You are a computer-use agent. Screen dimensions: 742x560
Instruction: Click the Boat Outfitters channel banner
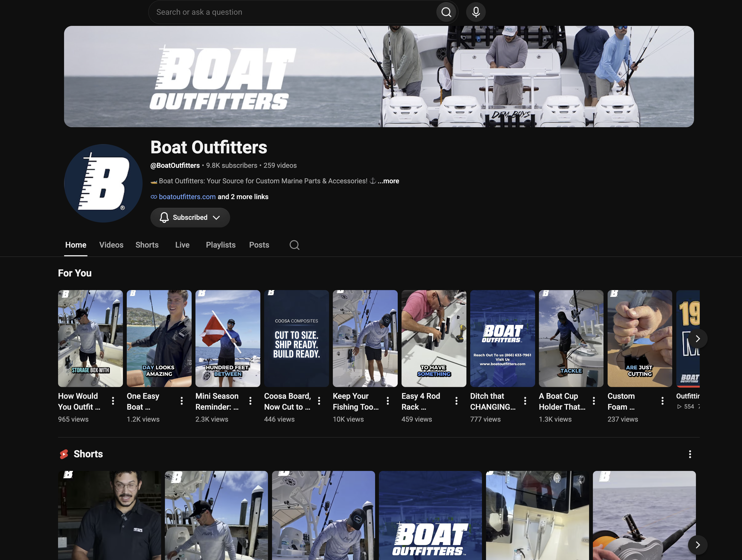[379, 77]
